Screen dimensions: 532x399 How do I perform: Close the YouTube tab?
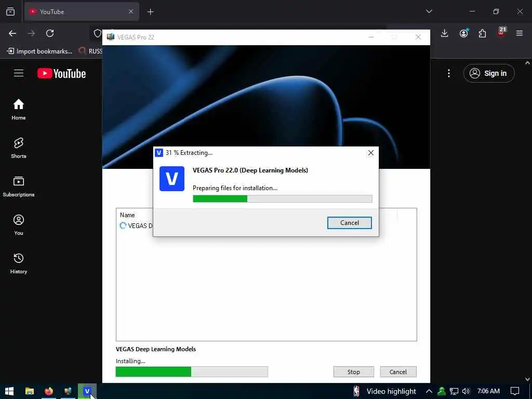click(131, 12)
